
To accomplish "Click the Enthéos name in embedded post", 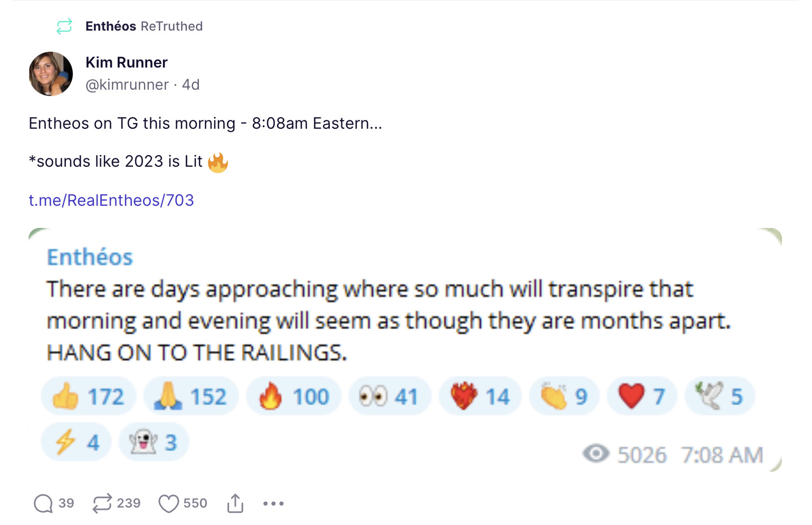I will 90,257.
